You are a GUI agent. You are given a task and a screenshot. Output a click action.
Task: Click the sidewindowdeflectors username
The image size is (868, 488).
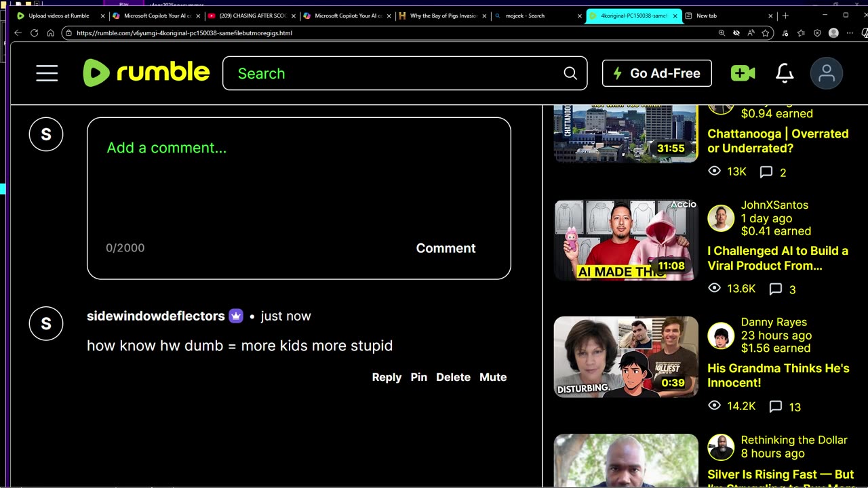point(156,316)
